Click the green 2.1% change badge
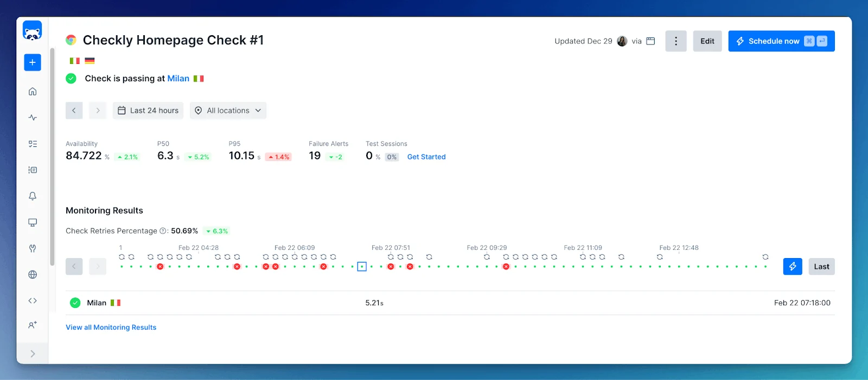The height and width of the screenshot is (380, 868). coord(128,157)
